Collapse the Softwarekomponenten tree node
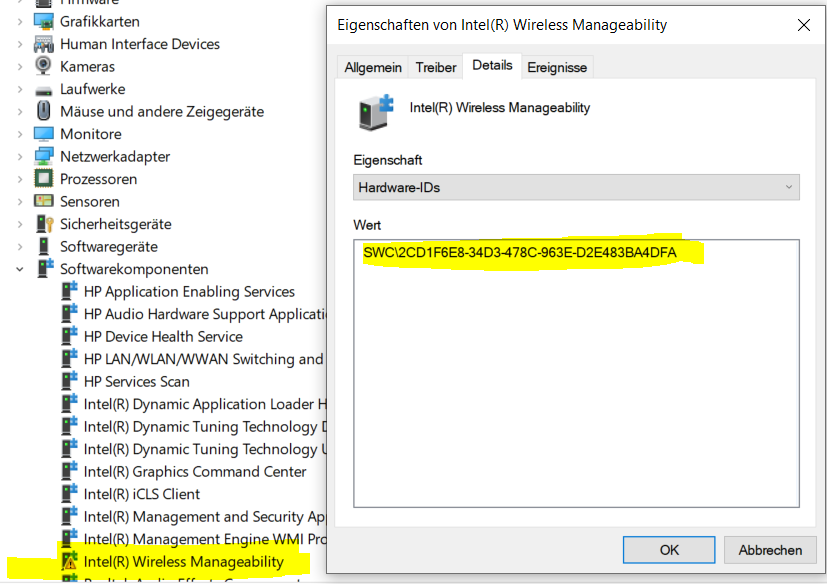Viewport: 827px width, 584px height. click(20, 269)
